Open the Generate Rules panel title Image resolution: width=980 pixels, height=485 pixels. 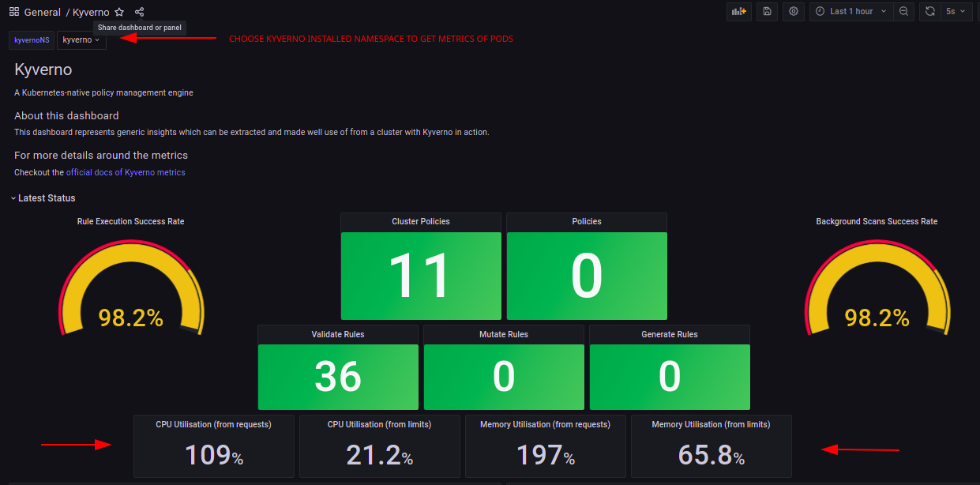pyautogui.click(x=670, y=334)
